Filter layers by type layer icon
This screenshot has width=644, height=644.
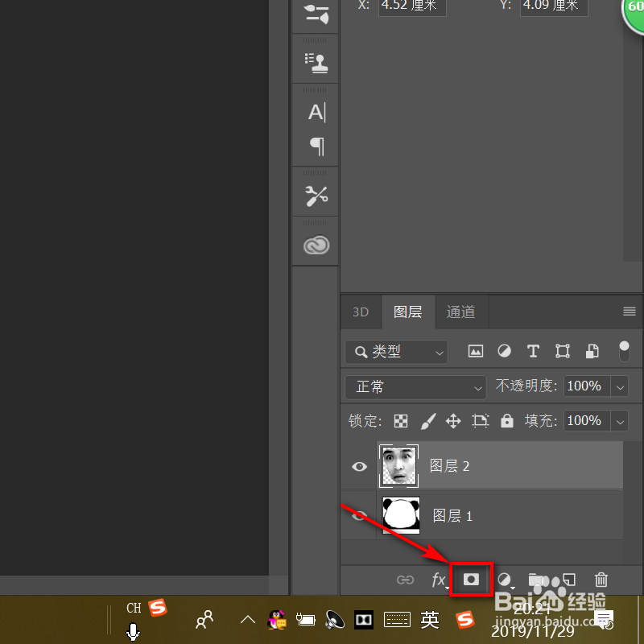click(x=533, y=351)
